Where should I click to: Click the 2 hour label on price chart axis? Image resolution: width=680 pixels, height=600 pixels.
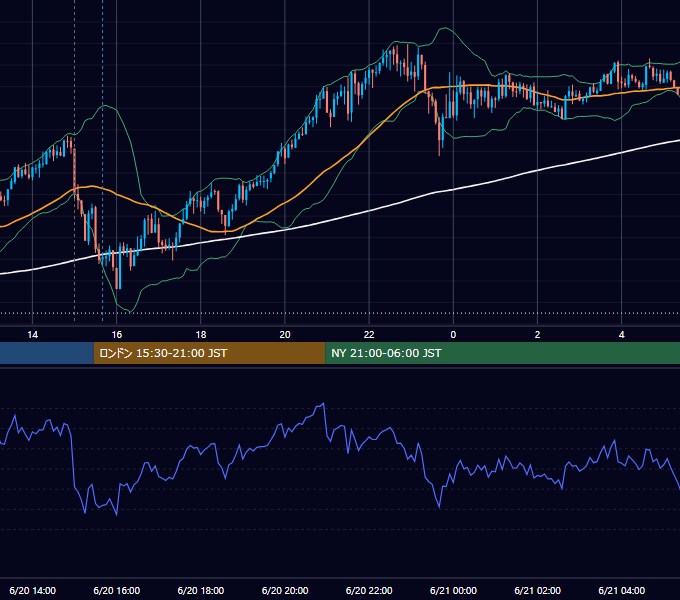click(537, 335)
